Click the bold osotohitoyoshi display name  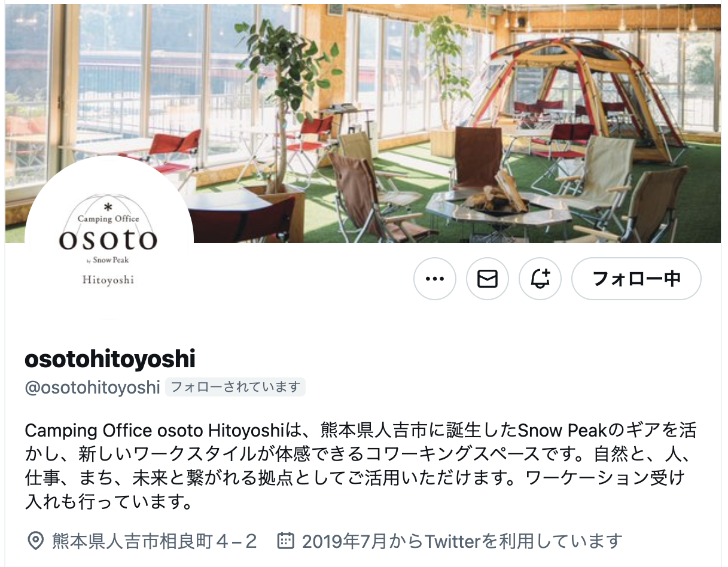coord(110,359)
